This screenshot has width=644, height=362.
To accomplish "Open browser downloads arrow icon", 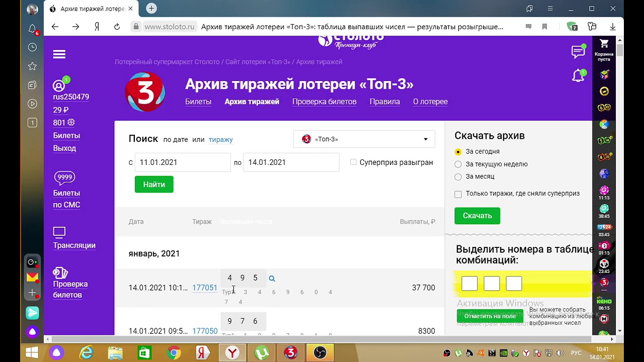I will point(612,27).
